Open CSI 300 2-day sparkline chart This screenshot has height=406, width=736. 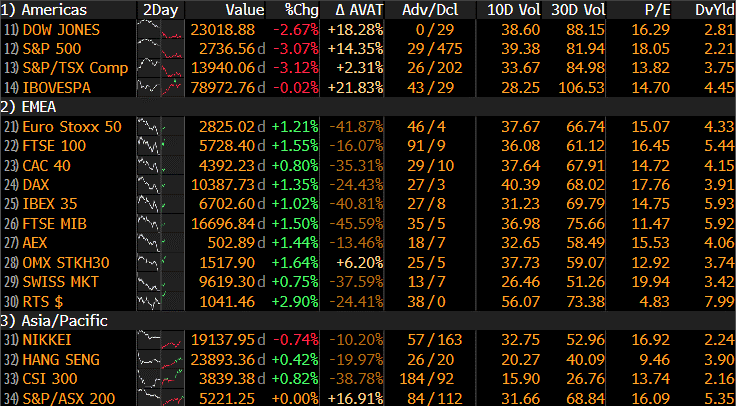pyautogui.click(x=160, y=379)
